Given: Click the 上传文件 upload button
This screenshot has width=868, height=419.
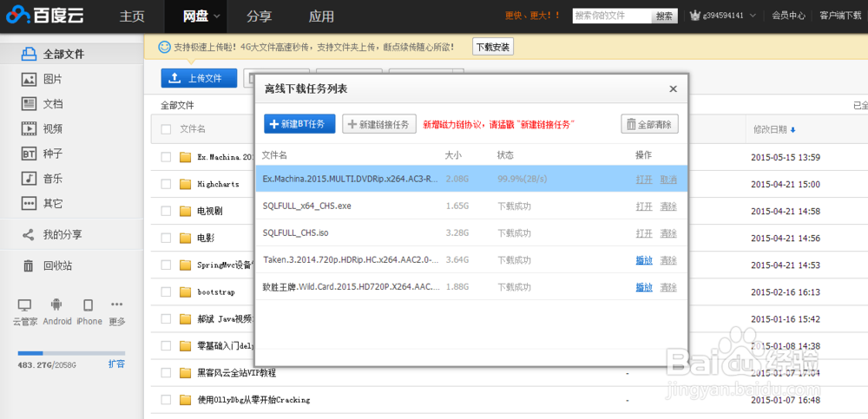Looking at the screenshot, I should click(x=199, y=78).
